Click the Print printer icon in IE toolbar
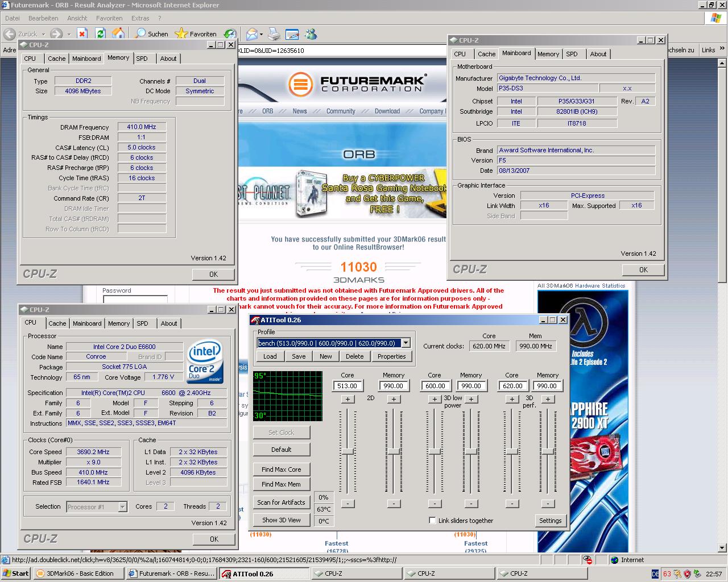 pyautogui.click(x=274, y=34)
